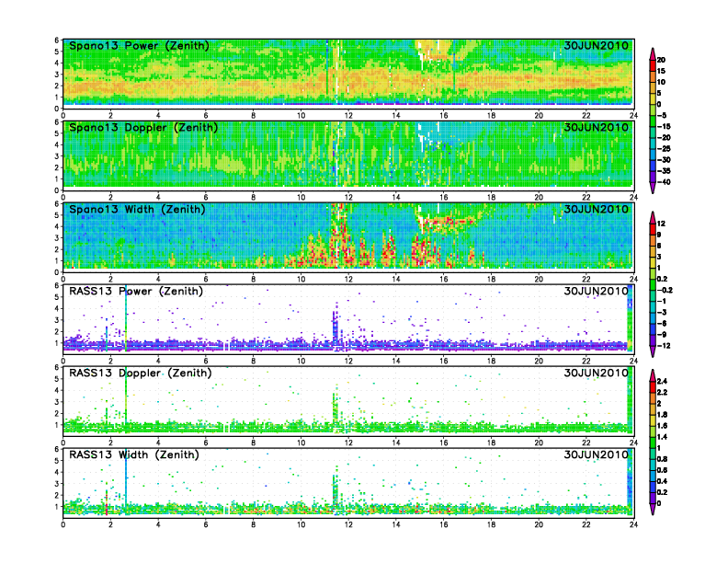Click the '-35' colorbar label
728x563 pixels.
[664, 171]
